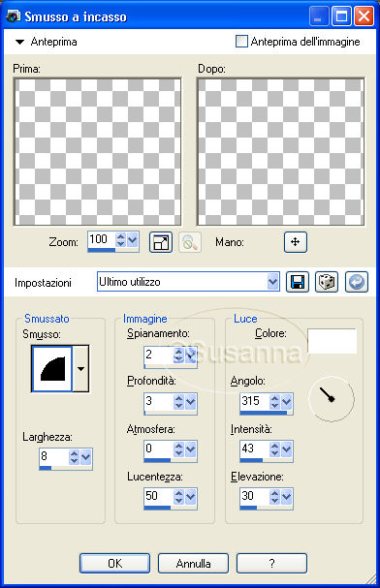Screen dimensions: 380x588
Task: Click the save preset floppy disk icon
Action: pos(298,282)
